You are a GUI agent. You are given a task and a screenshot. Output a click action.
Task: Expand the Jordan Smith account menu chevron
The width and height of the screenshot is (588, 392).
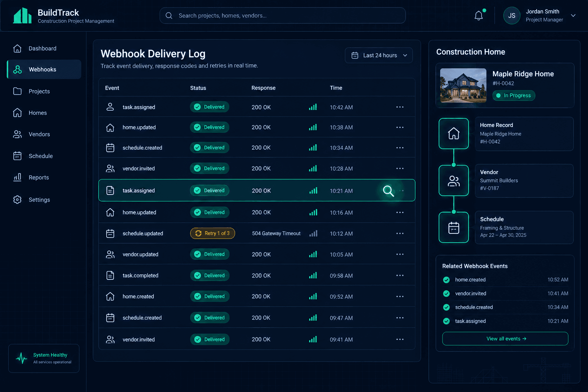pos(573,16)
